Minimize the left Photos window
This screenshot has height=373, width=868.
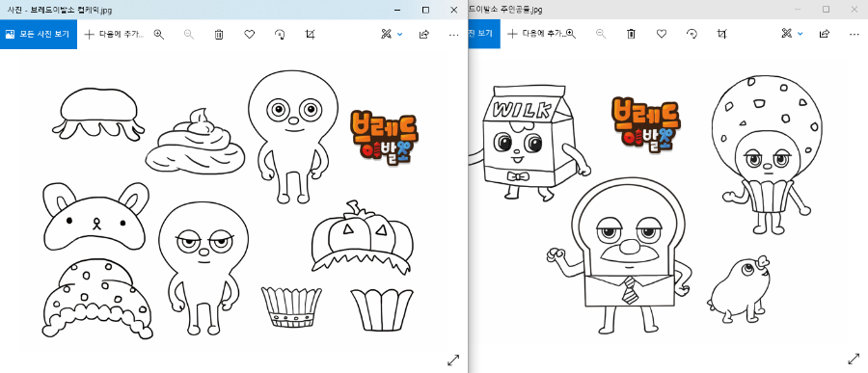coord(397,10)
